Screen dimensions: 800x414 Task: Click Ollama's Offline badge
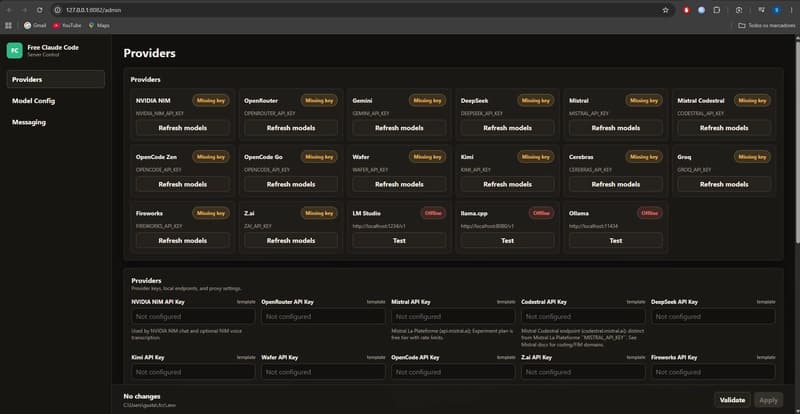click(x=650, y=213)
